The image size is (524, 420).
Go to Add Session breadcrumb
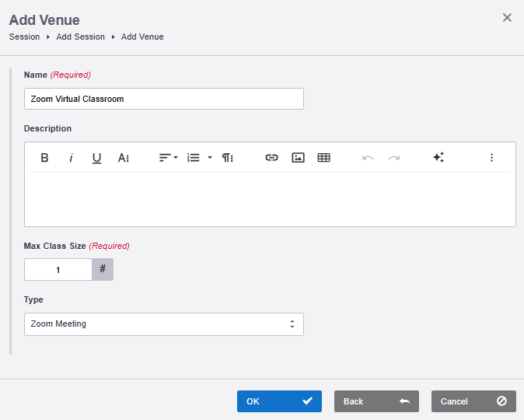coord(81,37)
